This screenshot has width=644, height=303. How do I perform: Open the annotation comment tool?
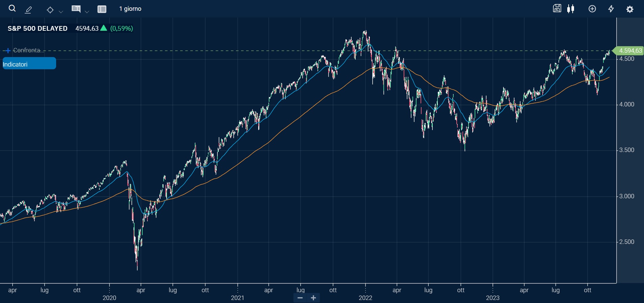tap(76, 9)
